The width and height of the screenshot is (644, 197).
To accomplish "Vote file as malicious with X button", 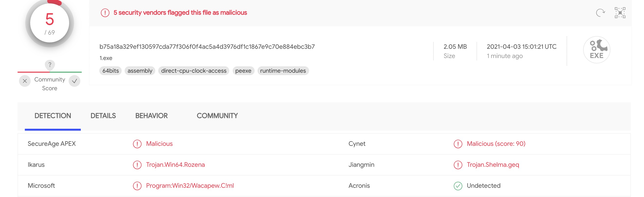I will tap(25, 81).
